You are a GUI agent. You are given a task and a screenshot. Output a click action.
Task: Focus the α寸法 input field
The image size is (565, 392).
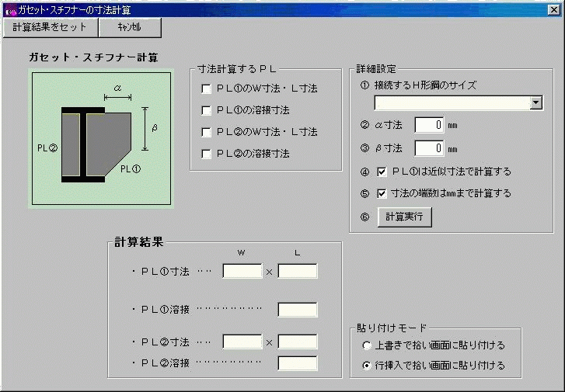point(429,125)
